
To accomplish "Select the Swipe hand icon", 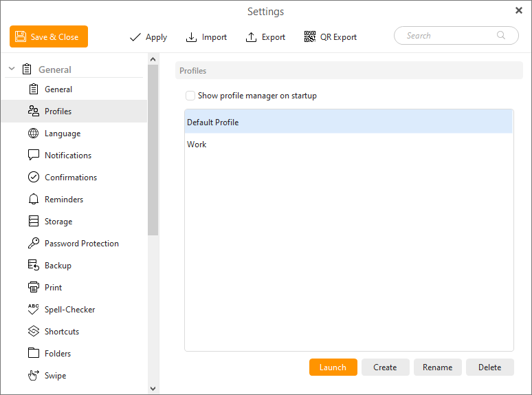I will (33, 376).
